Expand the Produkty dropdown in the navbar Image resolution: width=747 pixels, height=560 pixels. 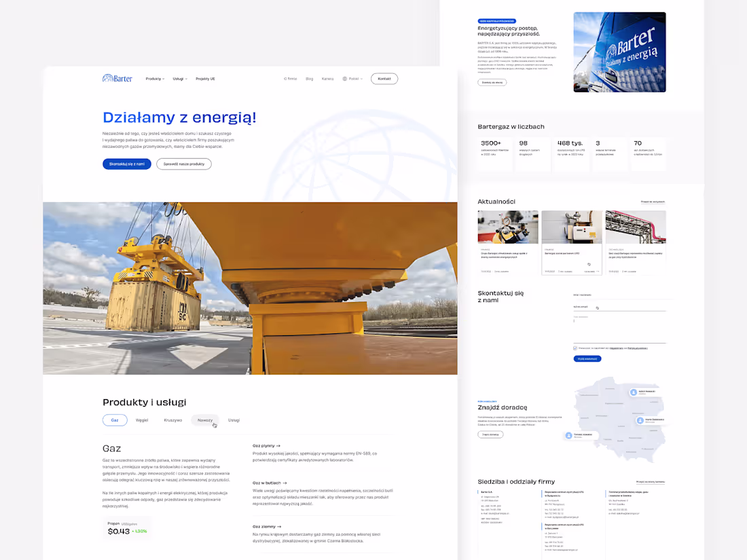[x=154, y=78]
